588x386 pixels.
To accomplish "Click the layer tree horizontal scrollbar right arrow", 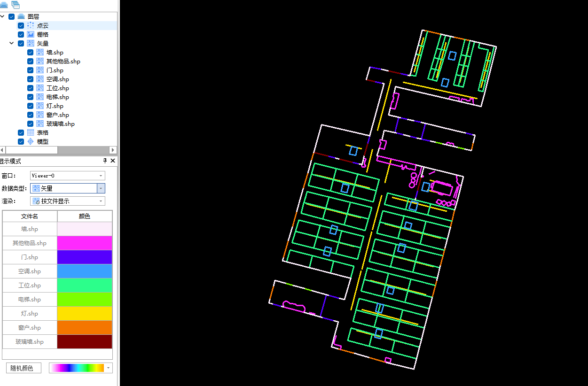I will pyautogui.click(x=113, y=150).
